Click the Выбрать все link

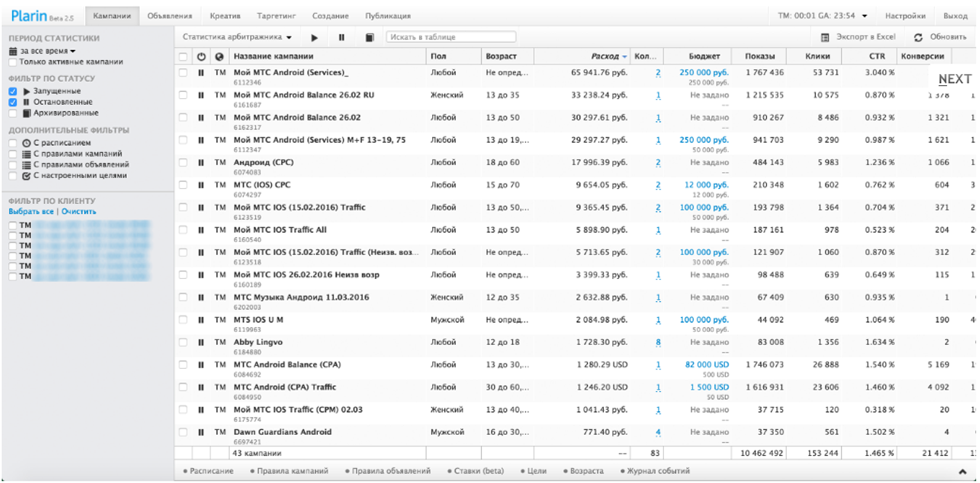tap(31, 212)
